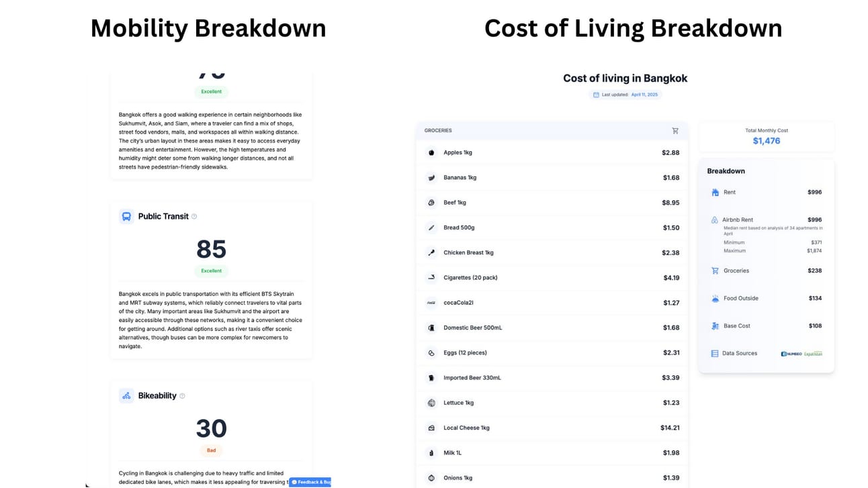
Task: Click the Rent house icon
Action: click(x=715, y=193)
